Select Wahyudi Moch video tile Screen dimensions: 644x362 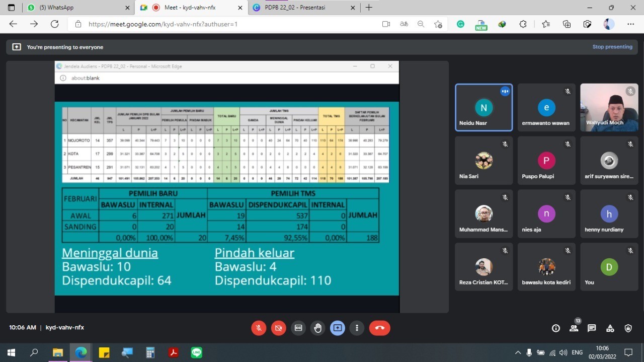tap(609, 107)
